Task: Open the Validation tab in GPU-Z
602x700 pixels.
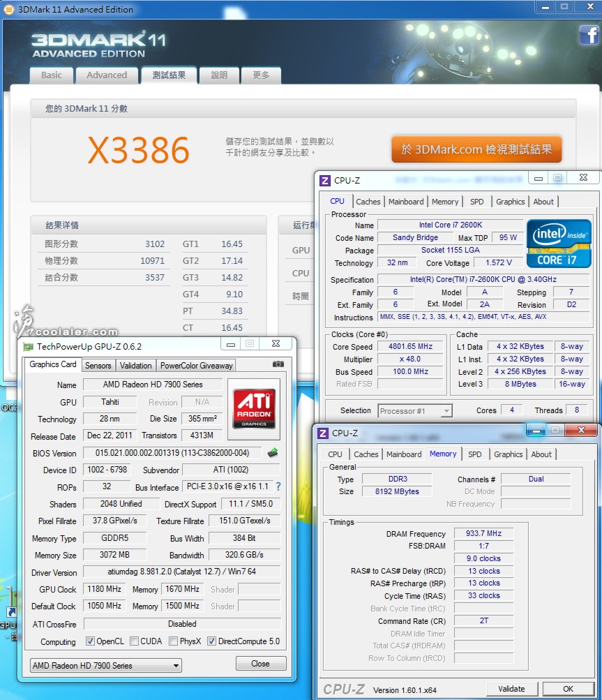Action: click(x=135, y=366)
